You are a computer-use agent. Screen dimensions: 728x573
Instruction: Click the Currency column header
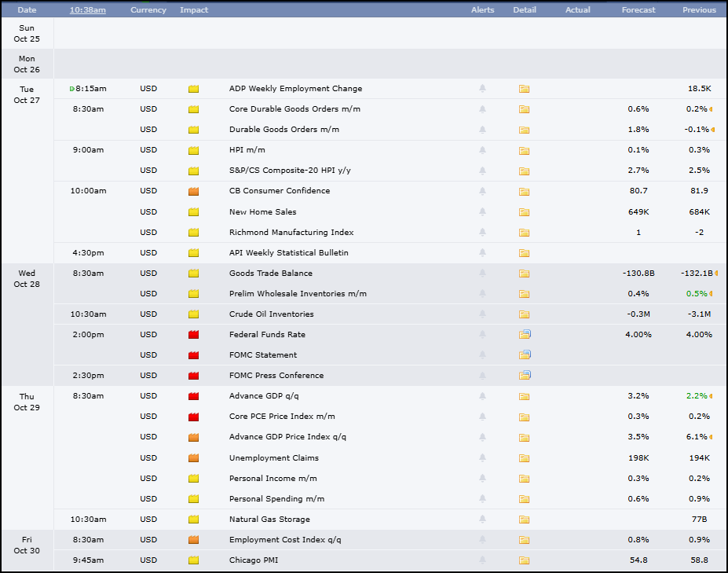pyautogui.click(x=148, y=9)
